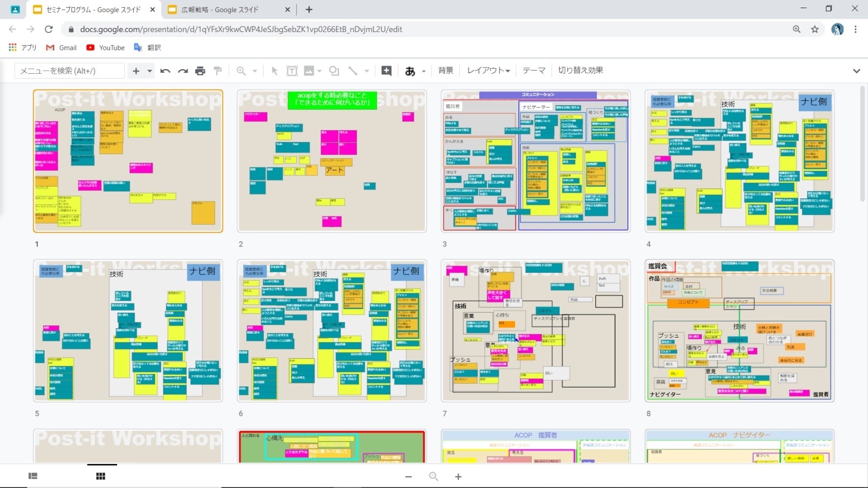Open the input tools dropdown arrow

click(x=423, y=71)
